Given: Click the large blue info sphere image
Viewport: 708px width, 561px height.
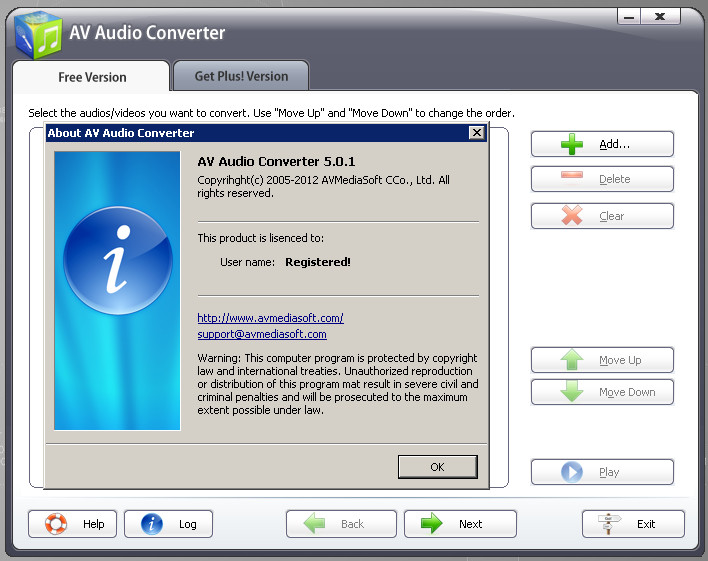Looking at the screenshot, I should click(117, 261).
